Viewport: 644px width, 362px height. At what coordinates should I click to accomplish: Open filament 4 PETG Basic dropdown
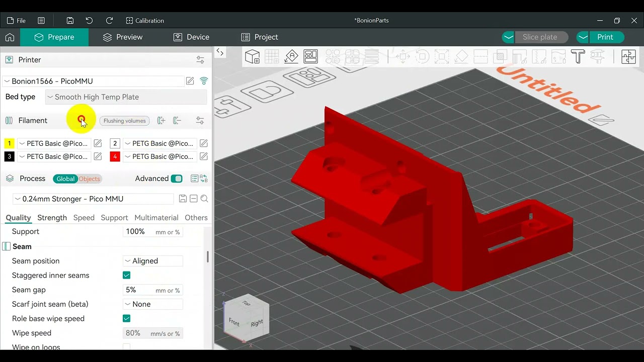(x=160, y=156)
